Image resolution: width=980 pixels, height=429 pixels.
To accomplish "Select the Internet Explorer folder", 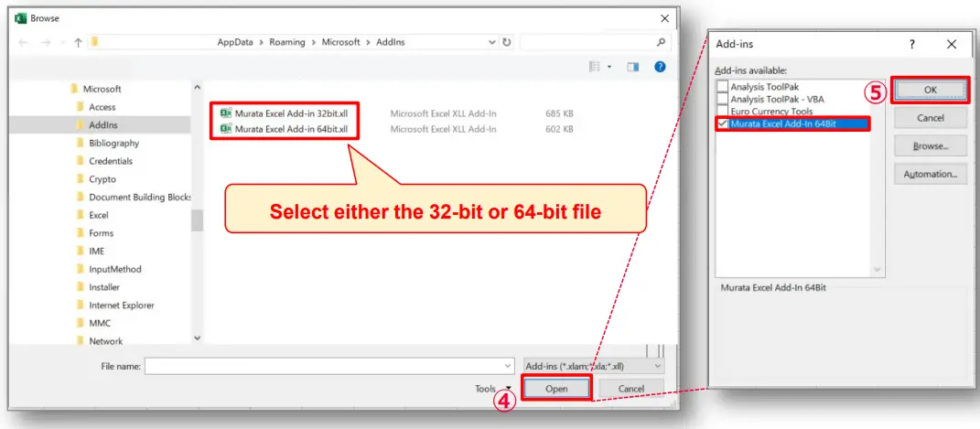I will (122, 306).
